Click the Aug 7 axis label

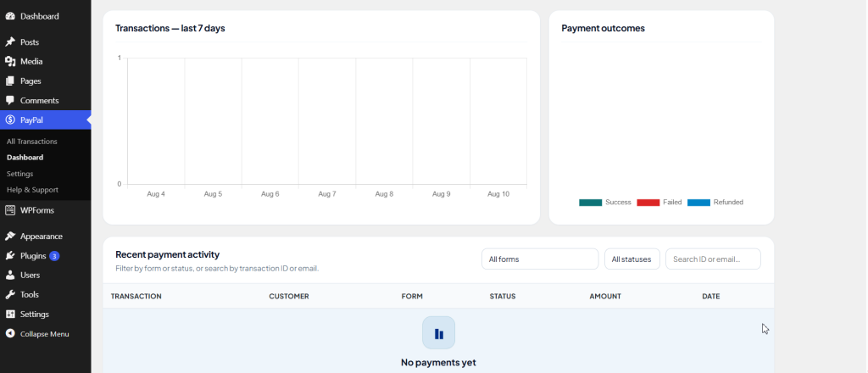tap(327, 194)
